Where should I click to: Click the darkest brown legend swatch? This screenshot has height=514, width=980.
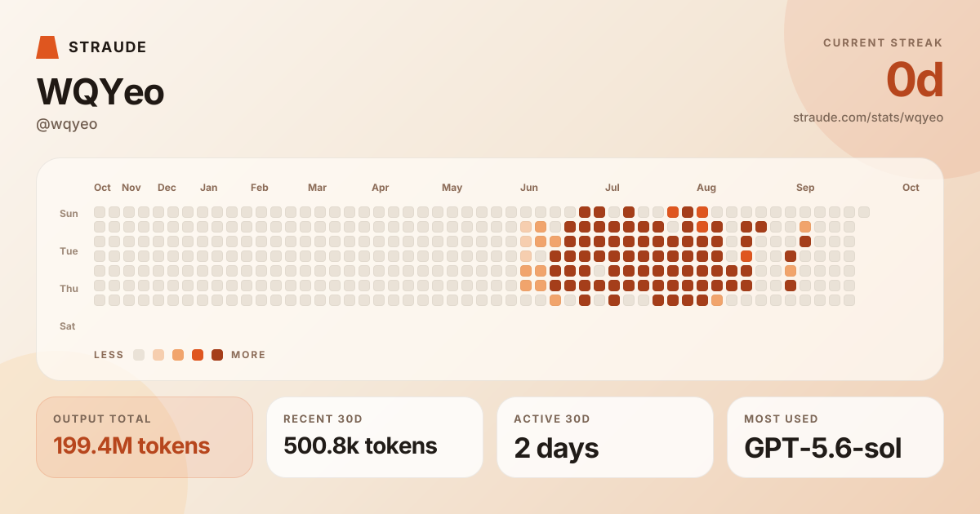pyautogui.click(x=217, y=355)
